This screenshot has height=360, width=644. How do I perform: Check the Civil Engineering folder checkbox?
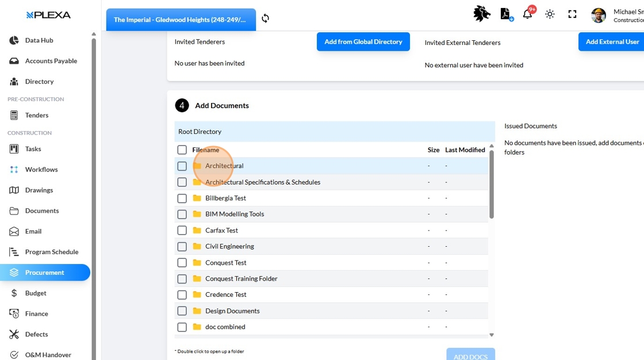tap(182, 247)
